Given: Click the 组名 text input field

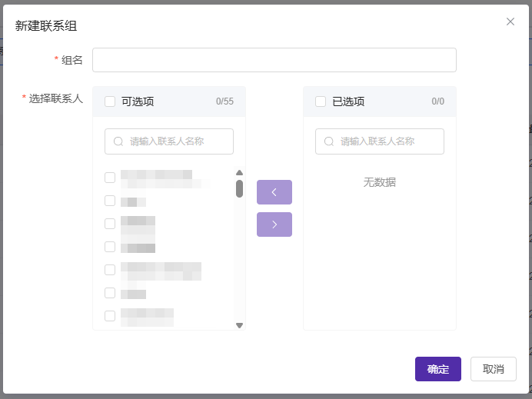Looking at the screenshot, I should [274, 60].
